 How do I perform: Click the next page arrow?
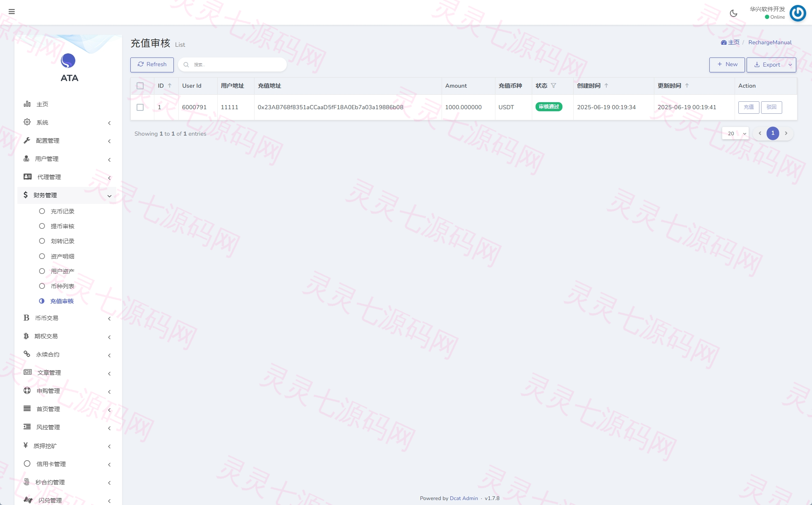click(786, 133)
